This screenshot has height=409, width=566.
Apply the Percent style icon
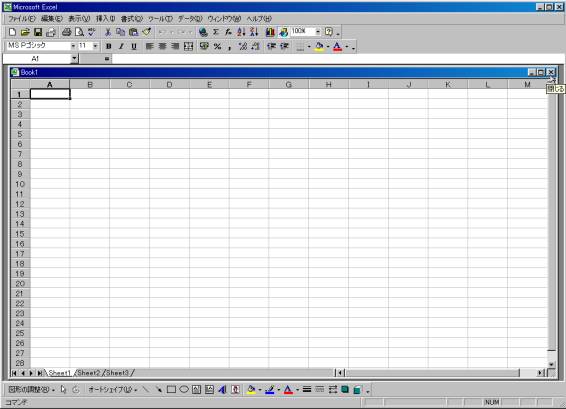[x=217, y=46]
